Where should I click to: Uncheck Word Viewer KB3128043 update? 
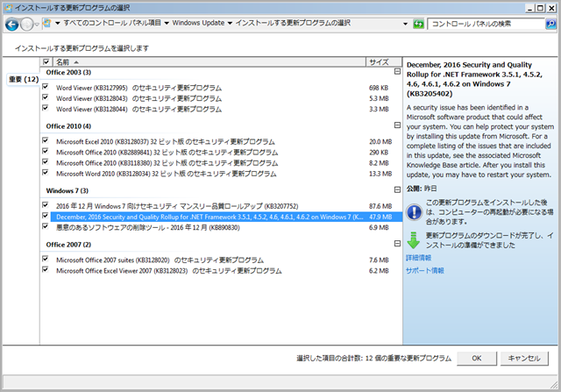point(46,97)
